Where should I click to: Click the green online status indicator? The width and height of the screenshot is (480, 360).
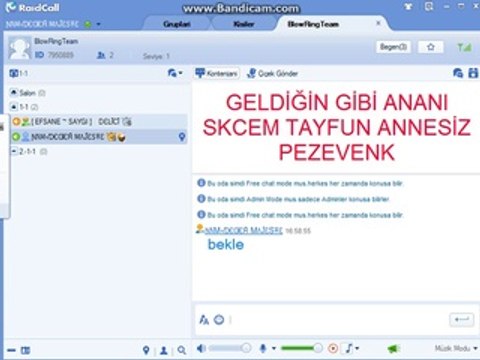tap(88, 24)
